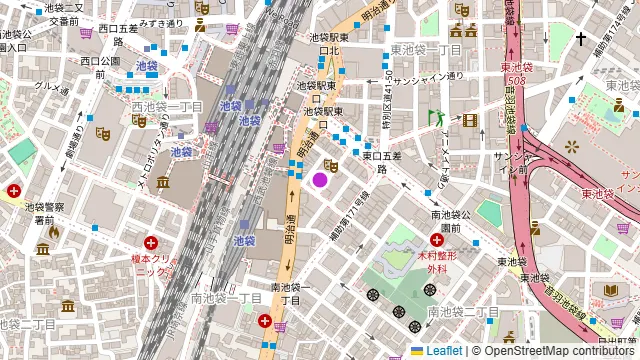Click the fire station icon below 池袋警察署前
This screenshot has height=360, width=640.
[54, 233]
